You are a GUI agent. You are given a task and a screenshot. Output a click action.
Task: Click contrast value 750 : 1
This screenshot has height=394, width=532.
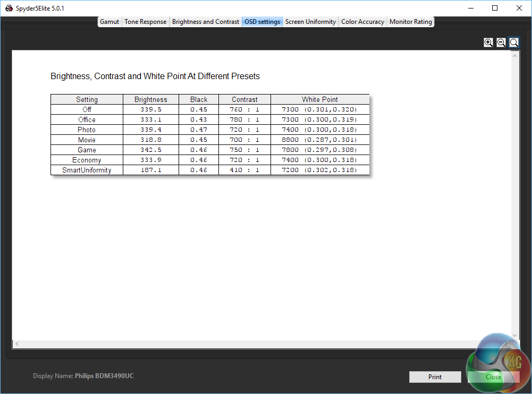244,150
